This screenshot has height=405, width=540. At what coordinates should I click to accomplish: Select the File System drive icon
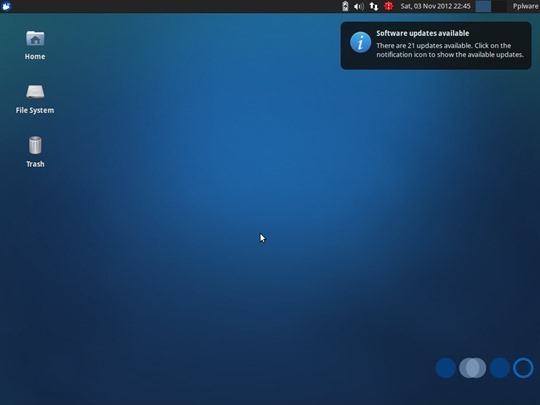point(35,92)
